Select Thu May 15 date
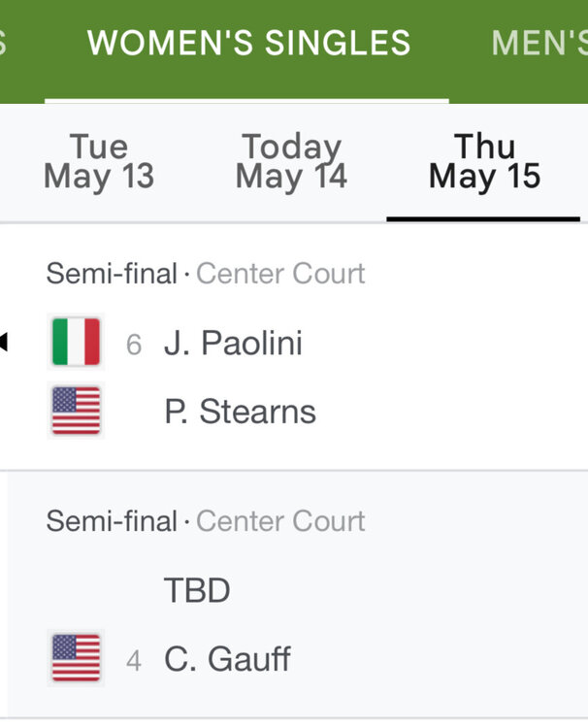Viewport: 588px width, 728px height. click(484, 162)
